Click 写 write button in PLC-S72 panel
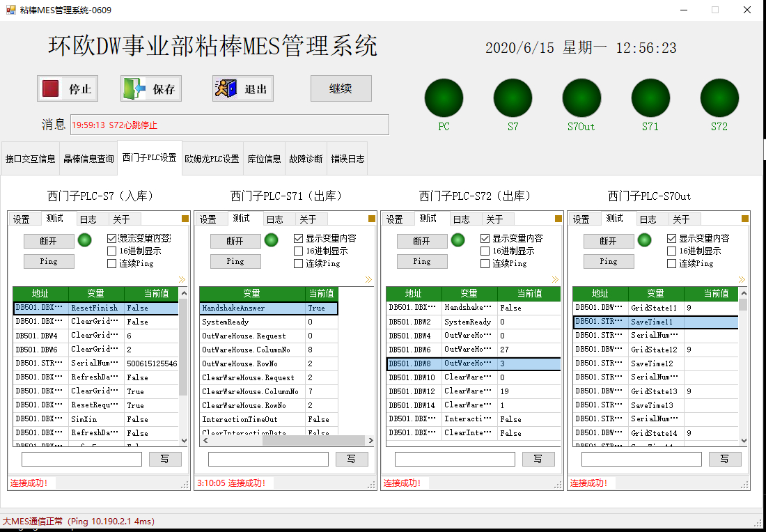 [538, 459]
